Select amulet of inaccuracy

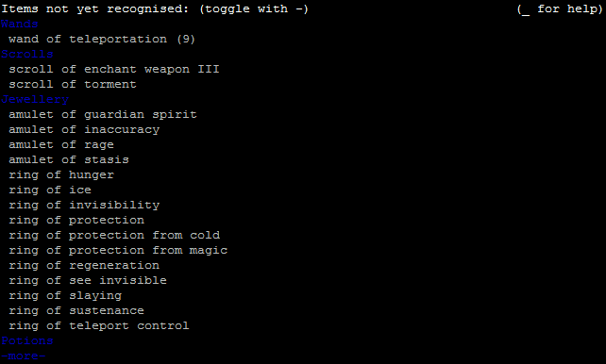coord(84,130)
